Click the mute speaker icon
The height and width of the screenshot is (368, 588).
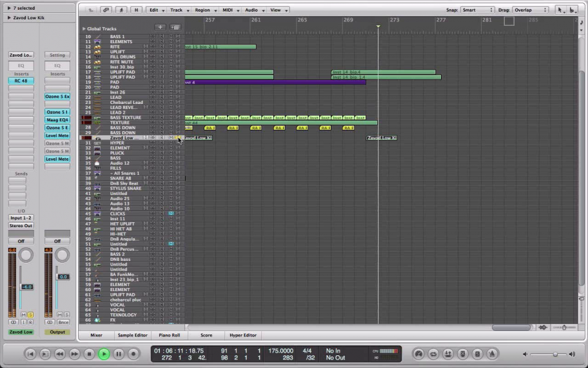coord(525,354)
